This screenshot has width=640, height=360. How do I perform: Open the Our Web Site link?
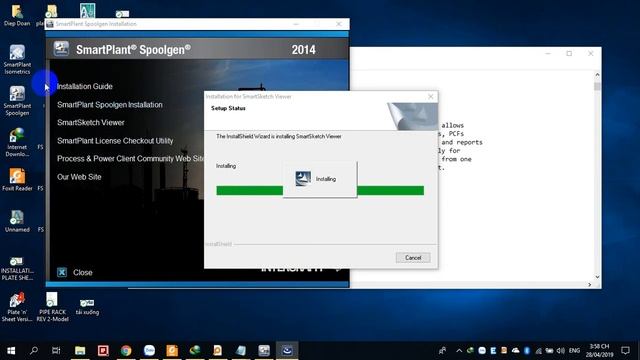coord(79,177)
